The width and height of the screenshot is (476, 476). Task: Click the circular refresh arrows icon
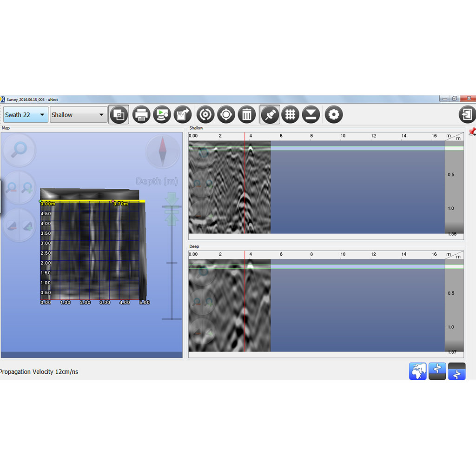point(205,114)
